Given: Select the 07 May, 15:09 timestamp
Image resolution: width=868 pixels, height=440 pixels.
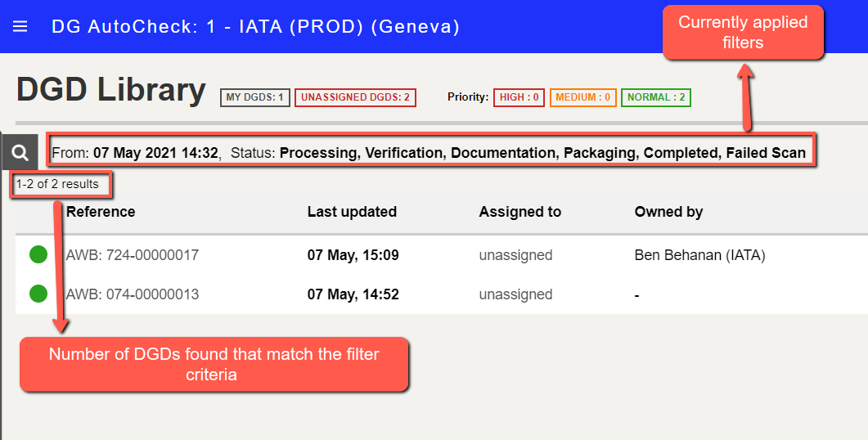Looking at the screenshot, I should pos(353,255).
